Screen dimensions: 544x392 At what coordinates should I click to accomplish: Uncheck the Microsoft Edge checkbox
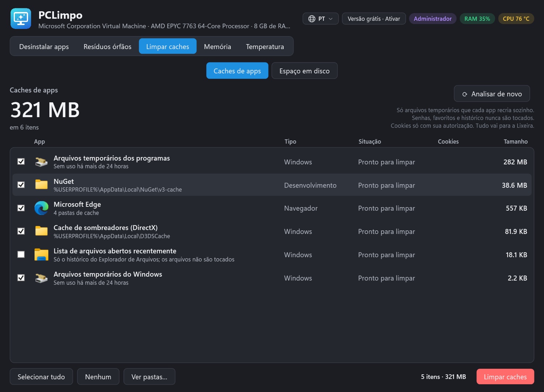pyautogui.click(x=21, y=208)
